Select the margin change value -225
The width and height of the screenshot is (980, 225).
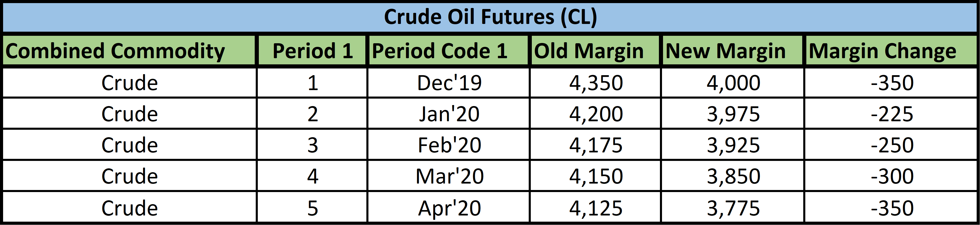(x=892, y=114)
